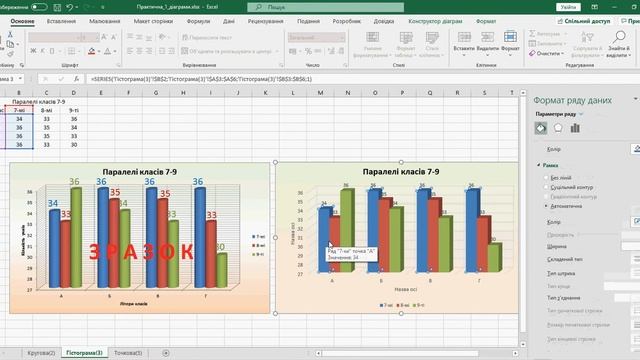Image resolution: width=640 pixels, height=360 pixels.
Task: Collapse the Рамка section
Action: click(x=539, y=165)
